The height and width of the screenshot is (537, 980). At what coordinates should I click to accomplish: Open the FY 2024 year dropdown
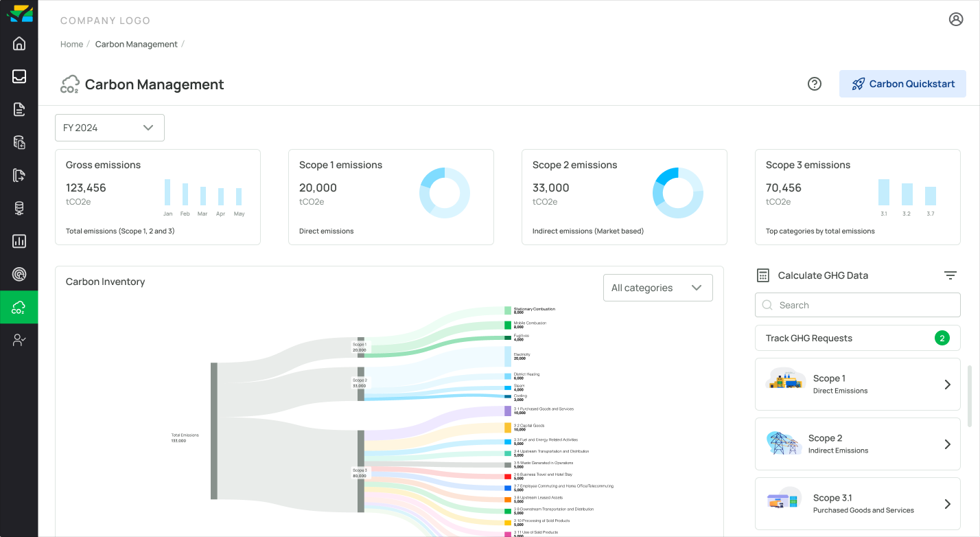[110, 128]
